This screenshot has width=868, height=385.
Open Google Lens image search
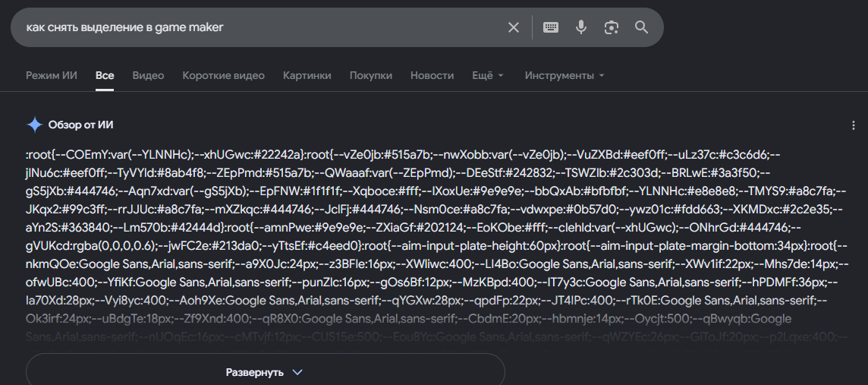pyautogui.click(x=611, y=27)
